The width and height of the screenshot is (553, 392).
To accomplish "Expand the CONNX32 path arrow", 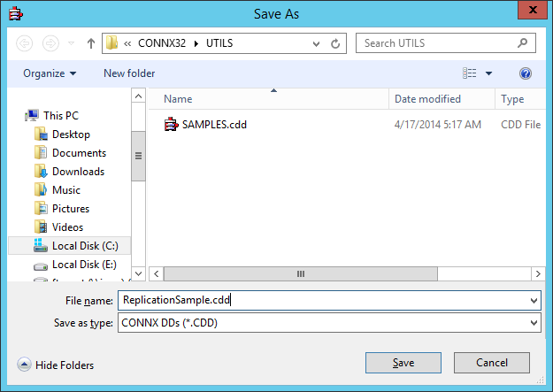I will [196, 43].
